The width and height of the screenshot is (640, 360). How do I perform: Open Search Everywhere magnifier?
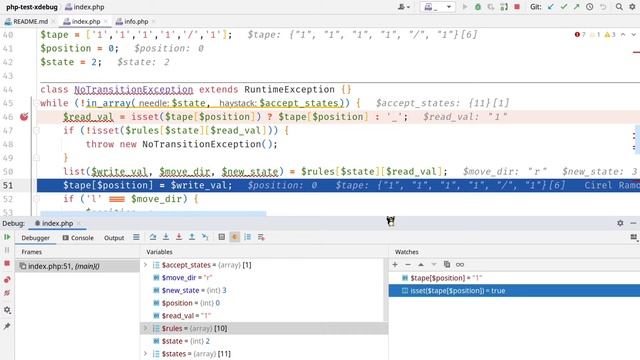619,7
